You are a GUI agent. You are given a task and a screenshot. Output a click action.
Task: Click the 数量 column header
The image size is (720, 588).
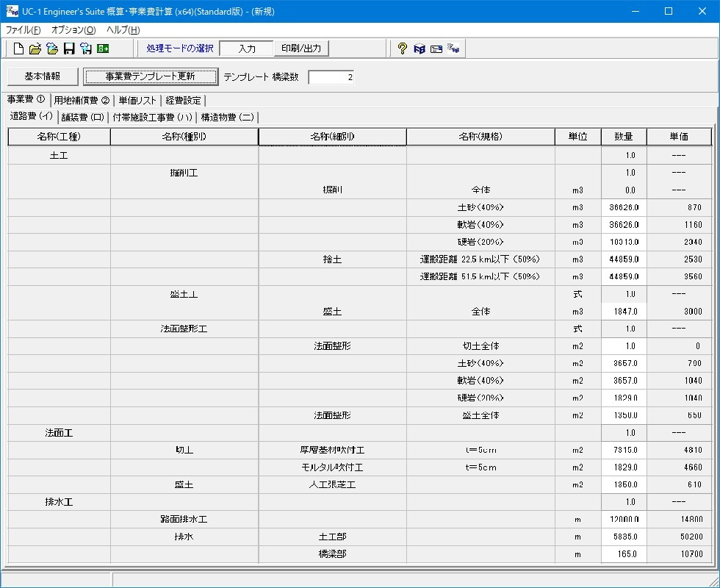(624, 137)
